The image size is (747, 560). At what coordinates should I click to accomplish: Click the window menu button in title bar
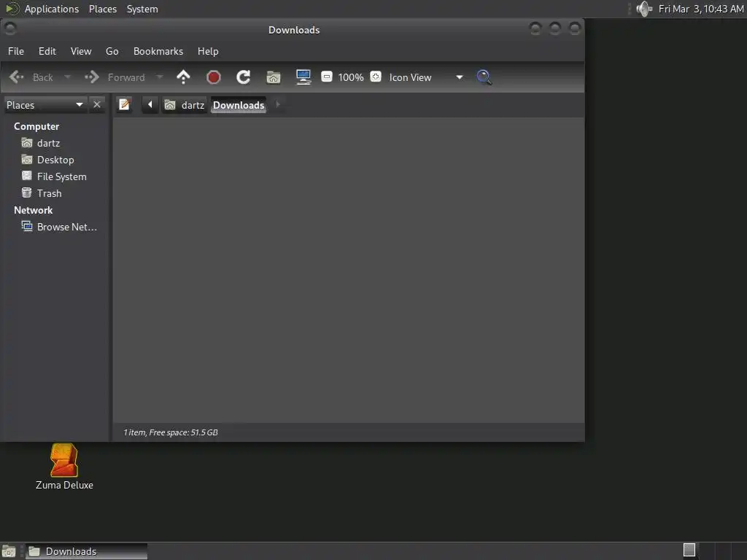coord(10,29)
